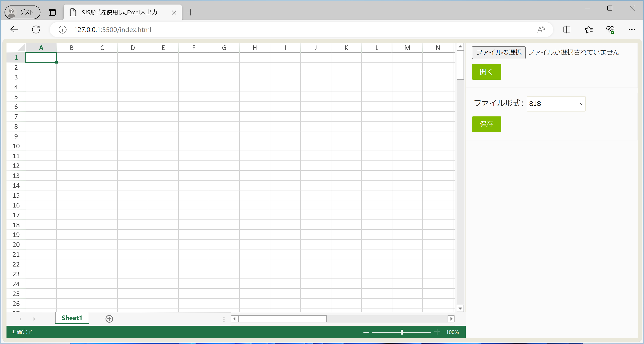This screenshot has width=644, height=344.
Task: Open browser Settings and more menu
Action: pyautogui.click(x=632, y=30)
